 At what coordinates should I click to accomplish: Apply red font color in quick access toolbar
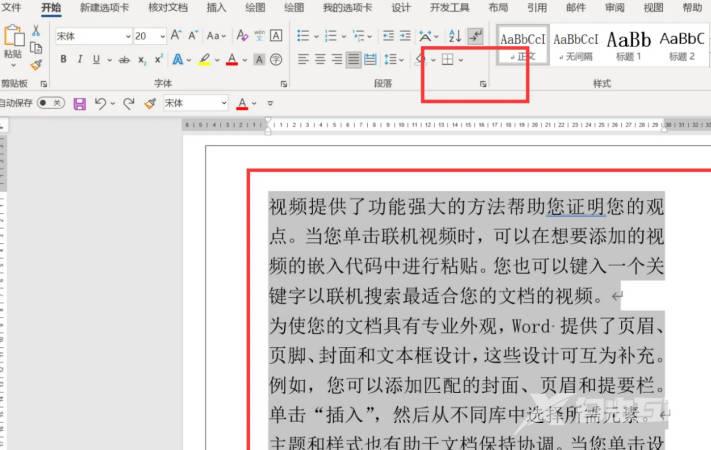point(242,104)
